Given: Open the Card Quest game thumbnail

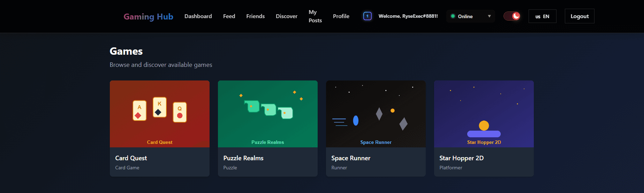Looking at the screenshot, I should pos(160,114).
